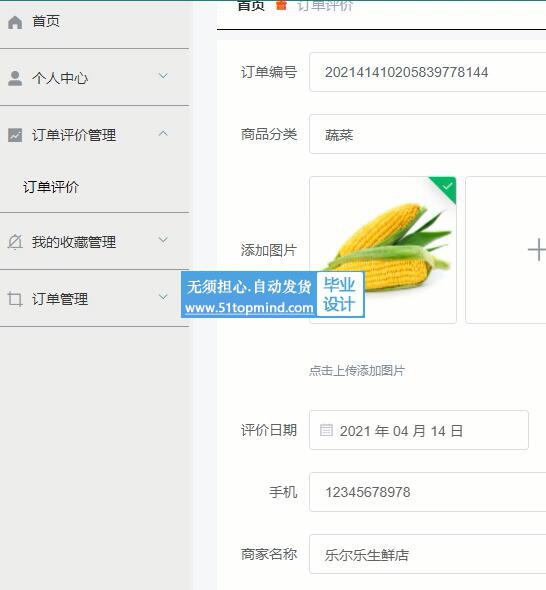Click the plus icon to upload image

(537, 249)
